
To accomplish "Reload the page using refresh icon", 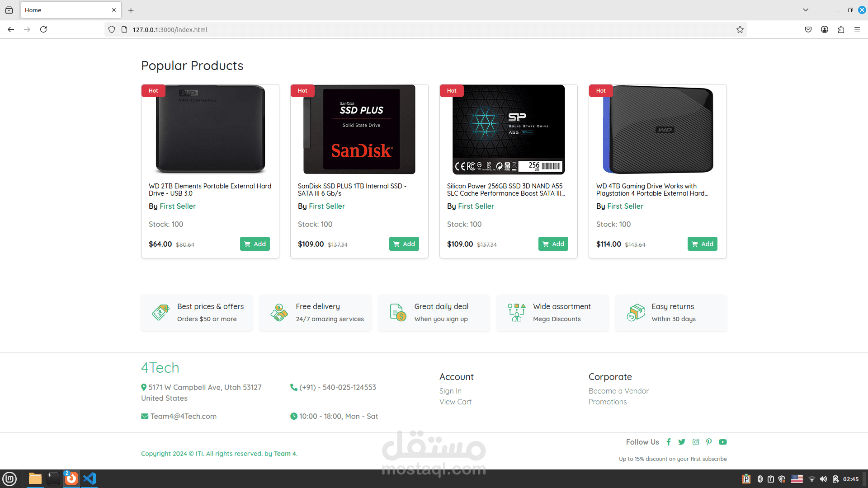I will point(43,29).
